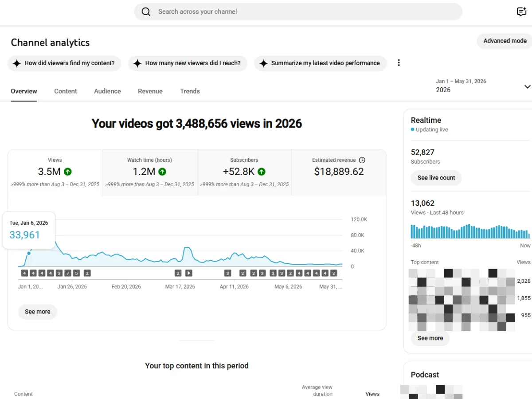532x399 pixels.
Task: Open the Trends tab
Action: click(190, 91)
